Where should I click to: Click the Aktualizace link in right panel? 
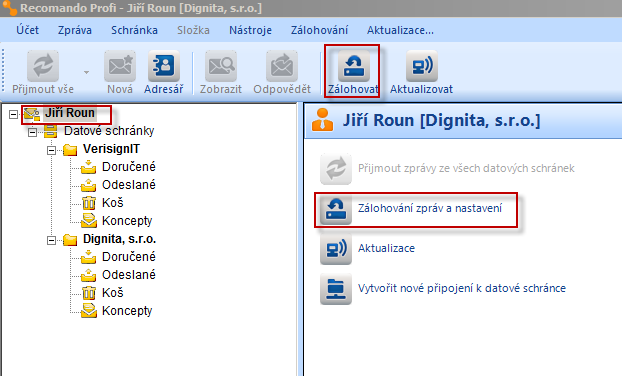[x=386, y=248]
